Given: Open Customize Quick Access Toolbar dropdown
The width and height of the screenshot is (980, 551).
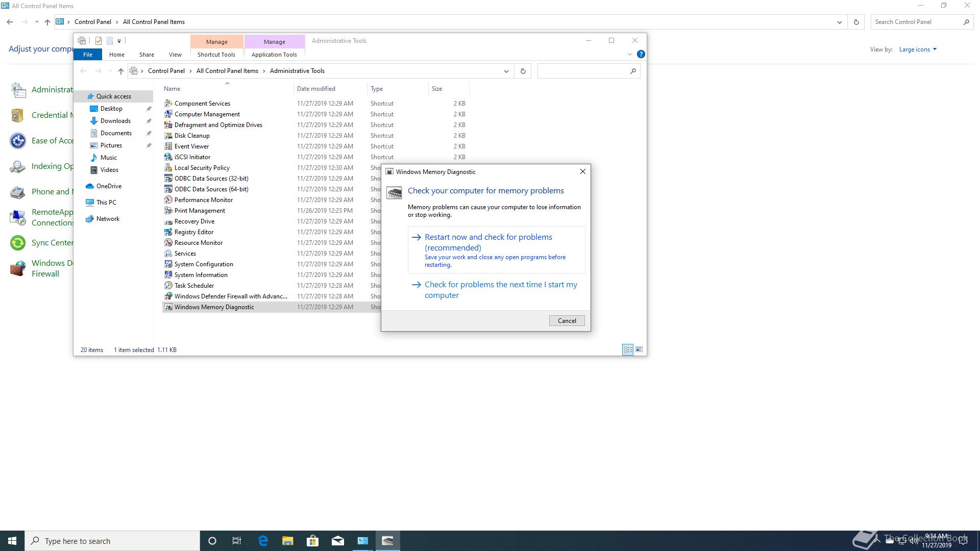Looking at the screenshot, I should pyautogui.click(x=119, y=41).
